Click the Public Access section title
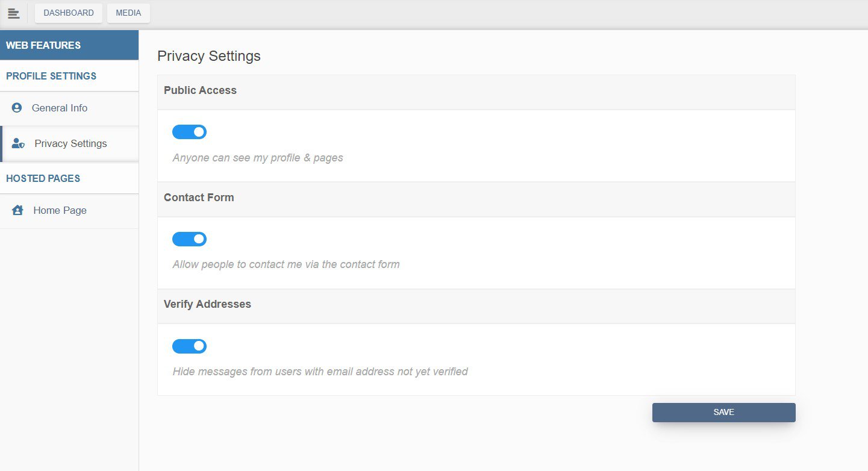868x471 pixels. [200, 90]
